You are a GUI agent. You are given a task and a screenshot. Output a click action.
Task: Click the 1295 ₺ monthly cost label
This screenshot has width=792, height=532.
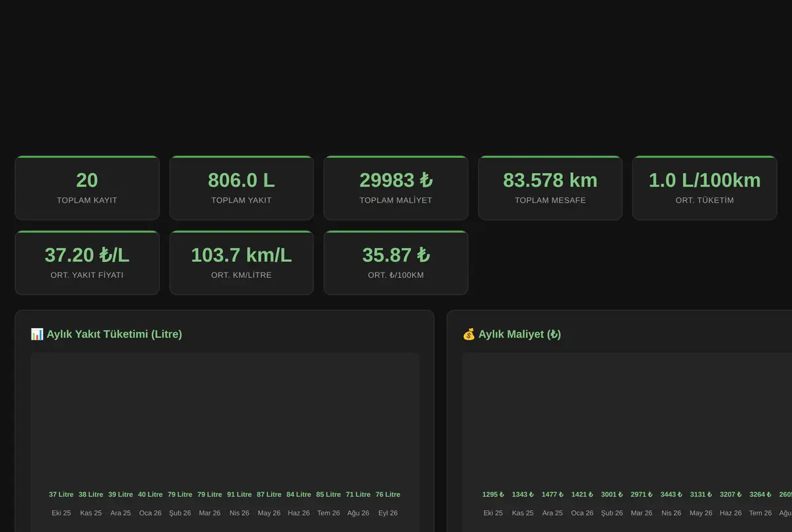(x=493, y=494)
